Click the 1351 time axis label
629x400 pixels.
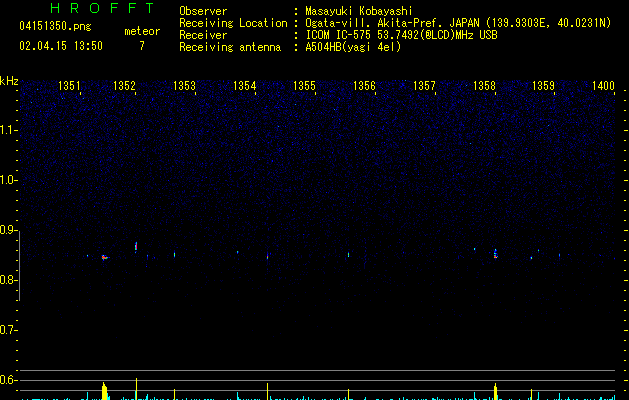[x=69, y=86]
